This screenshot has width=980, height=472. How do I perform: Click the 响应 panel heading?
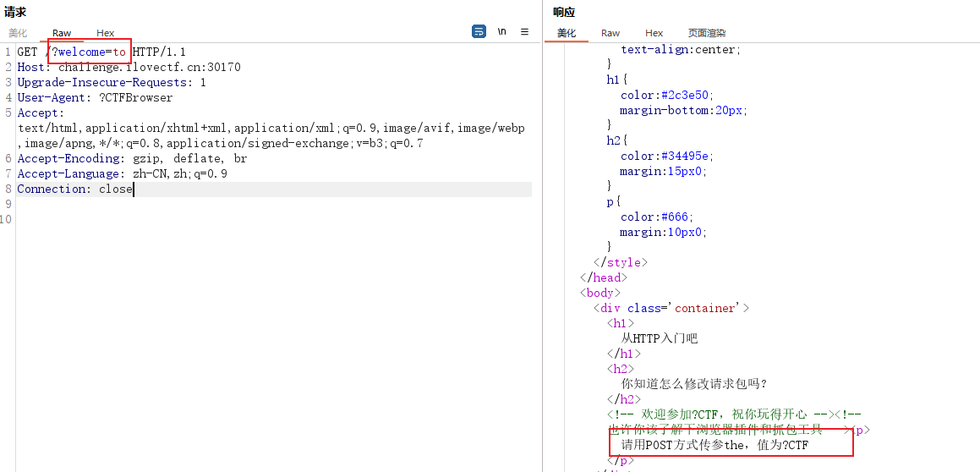pyautogui.click(x=564, y=12)
